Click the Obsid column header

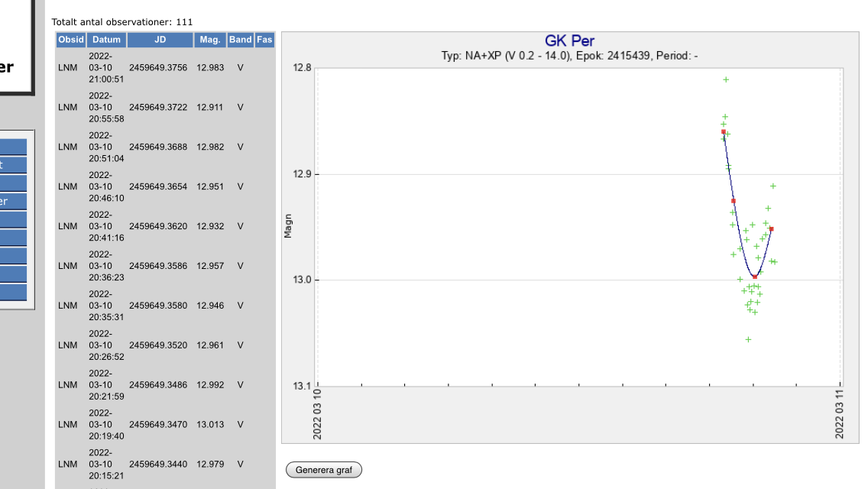70,40
